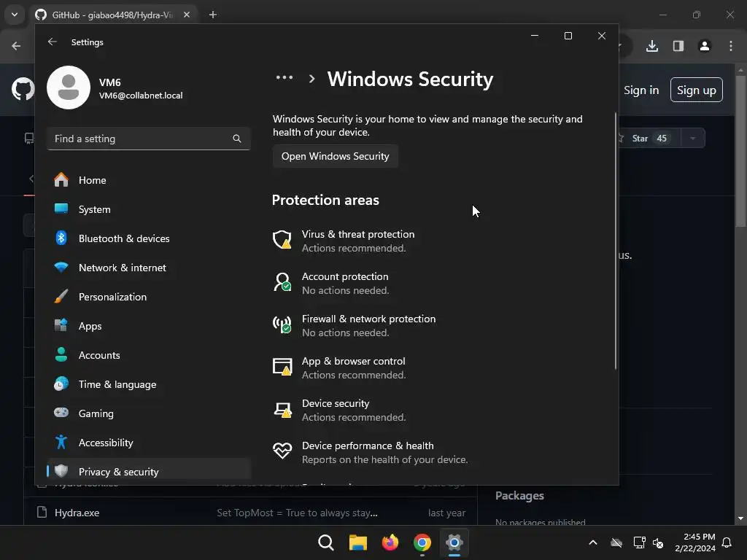Viewport: 747px width, 560px height.
Task: Click the Time & language globe icon
Action: point(61,384)
